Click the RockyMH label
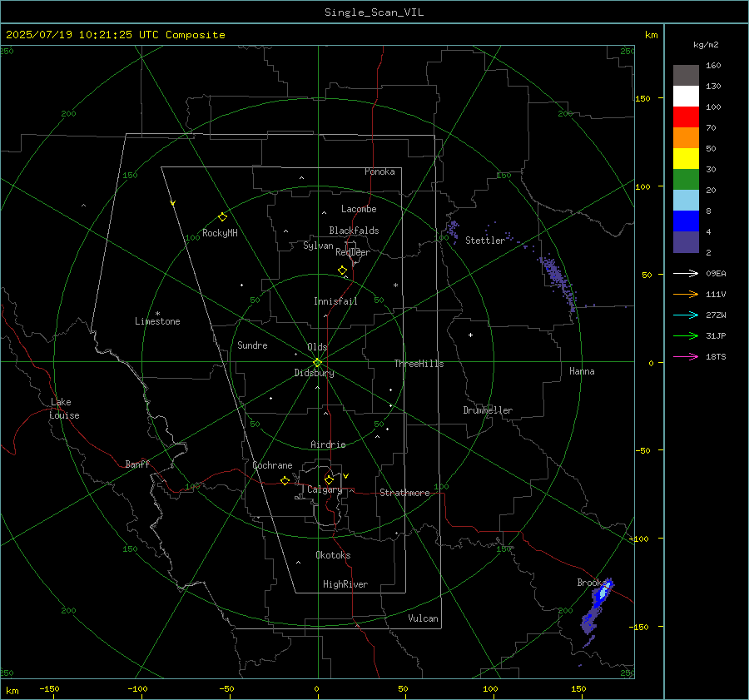Screen dimensions: 749x700 220,233
